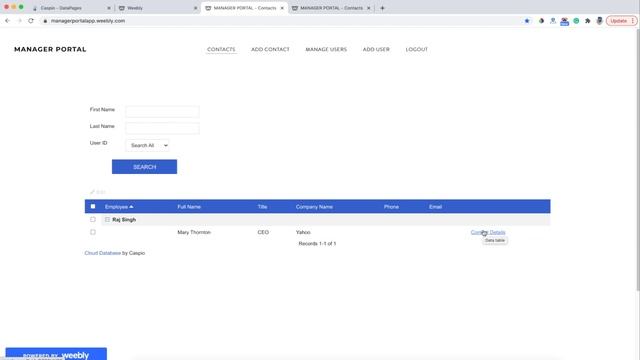
Task: Click the Records 1-1 of 1 text
Action: pyautogui.click(x=317, y=244)
